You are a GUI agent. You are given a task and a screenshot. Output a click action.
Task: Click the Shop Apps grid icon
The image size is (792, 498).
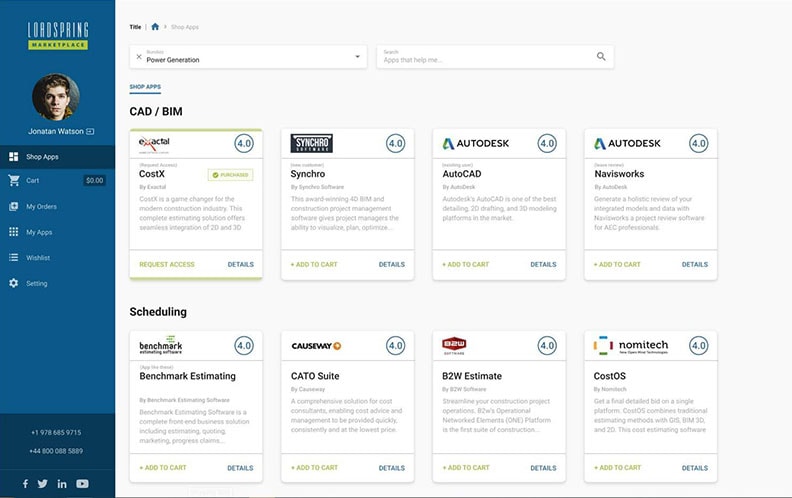(14, 157)
